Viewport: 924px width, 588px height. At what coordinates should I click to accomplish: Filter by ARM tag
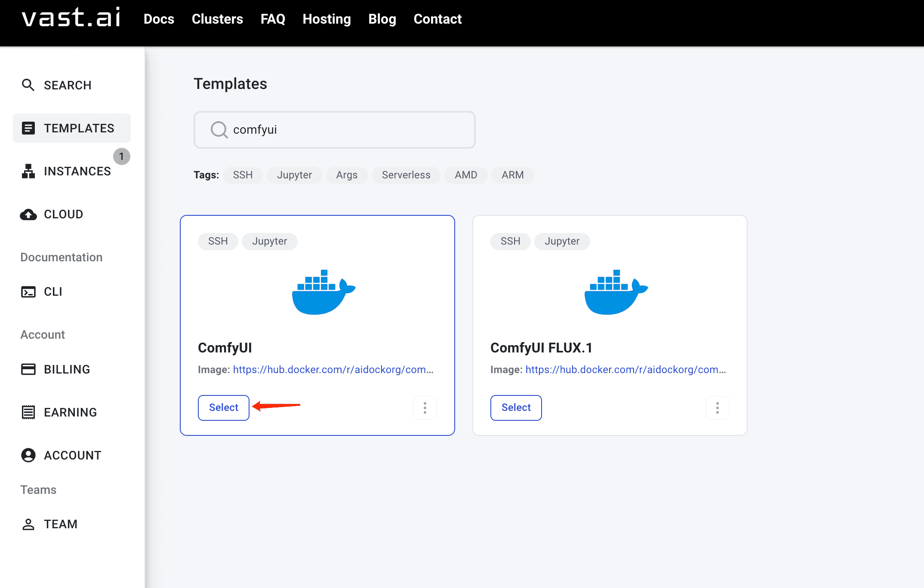(513, 175)
